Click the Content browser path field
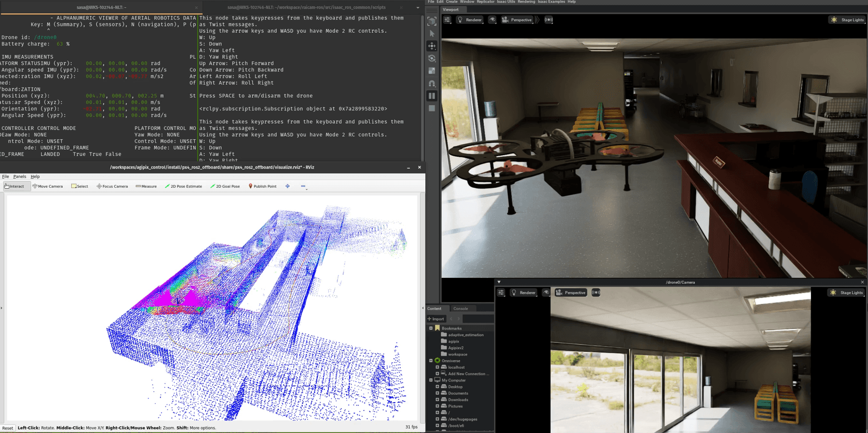868x433 pixels. pos(478,319)
